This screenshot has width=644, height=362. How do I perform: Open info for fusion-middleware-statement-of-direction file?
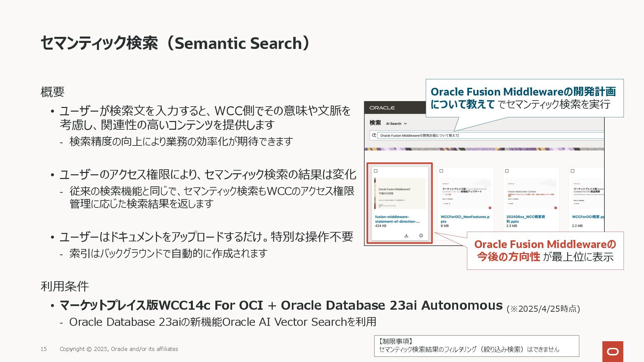[x=421, y=236]
